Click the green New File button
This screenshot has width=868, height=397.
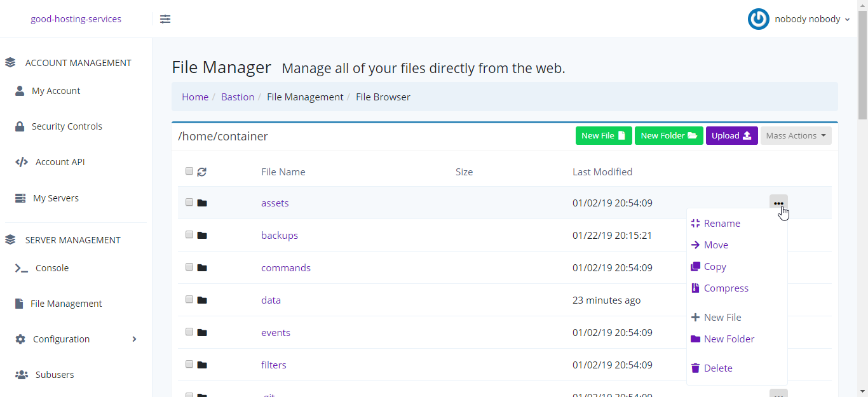[x=604, y=135]
